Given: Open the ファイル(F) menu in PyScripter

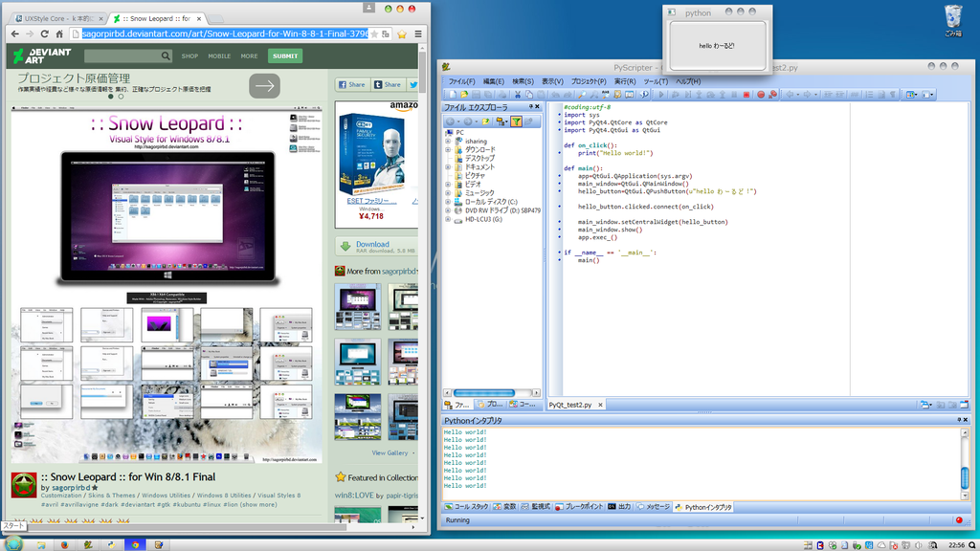Looking at the screenshot, I should coord(461,81).
